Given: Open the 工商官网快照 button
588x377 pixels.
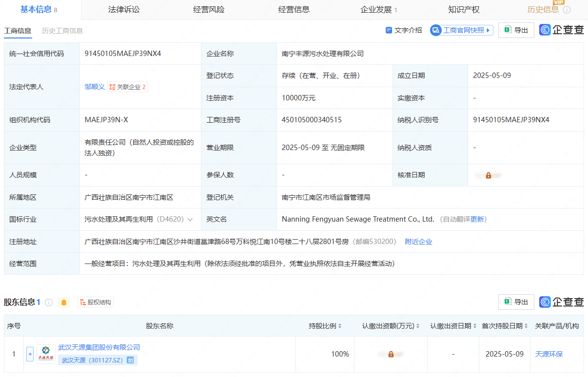Looking at the screenshot, I should click(462, 30).
